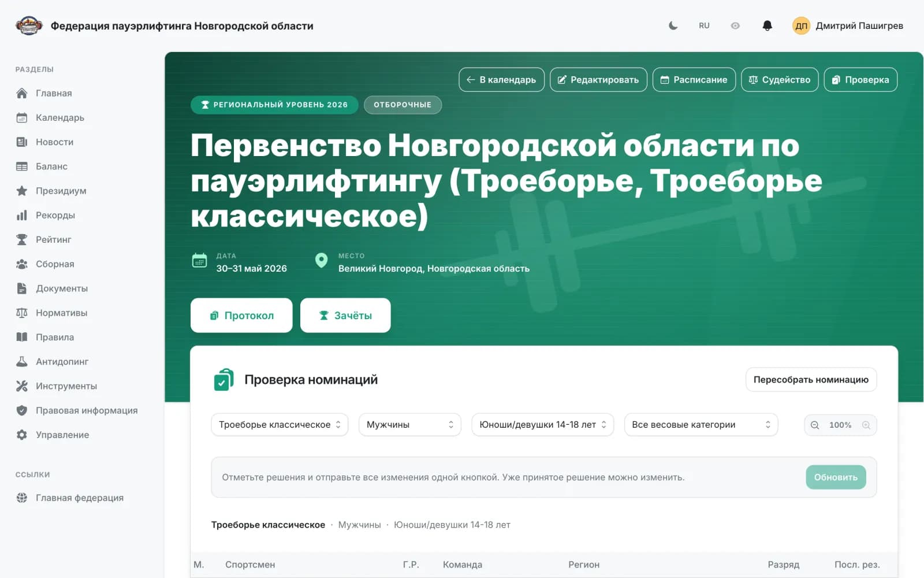Open notifications bell
This screenshot has height=578, width=924.
767,25
